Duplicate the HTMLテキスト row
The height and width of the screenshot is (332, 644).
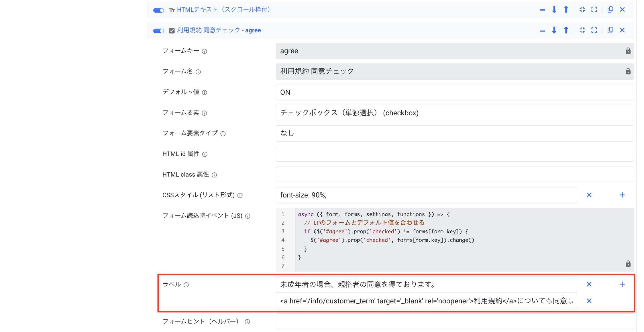click(610, 9)
